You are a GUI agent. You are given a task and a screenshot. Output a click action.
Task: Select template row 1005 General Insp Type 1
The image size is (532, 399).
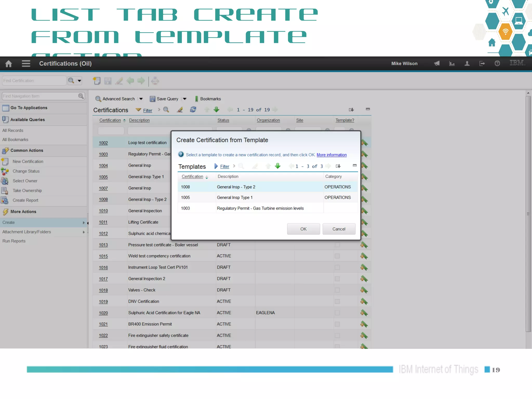234,198
